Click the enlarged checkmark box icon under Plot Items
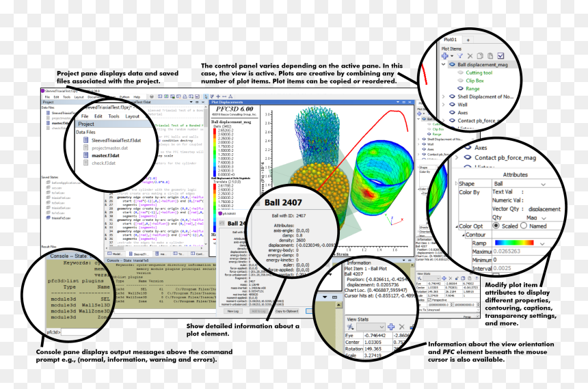This screenshot has width=588, height=389. coord(500,56)
